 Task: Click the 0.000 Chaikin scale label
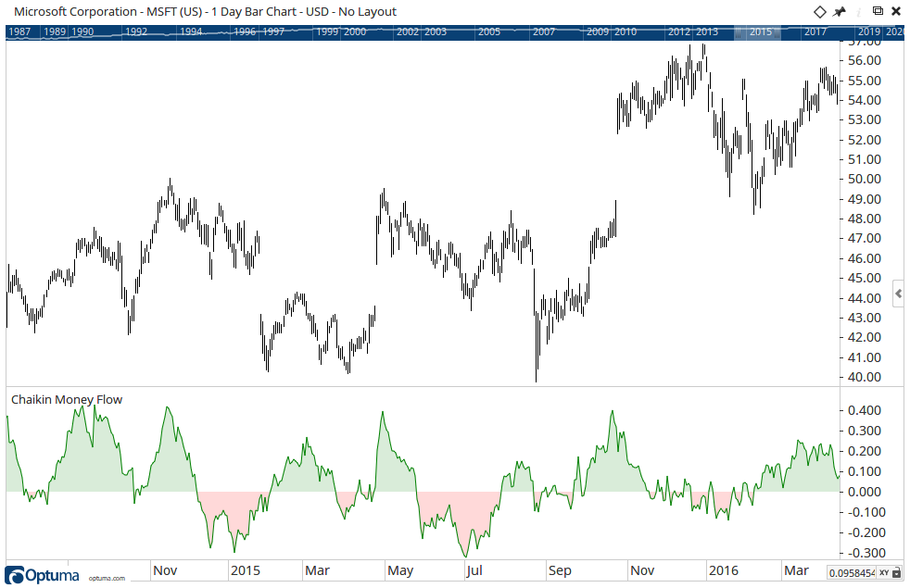[865, 492]
